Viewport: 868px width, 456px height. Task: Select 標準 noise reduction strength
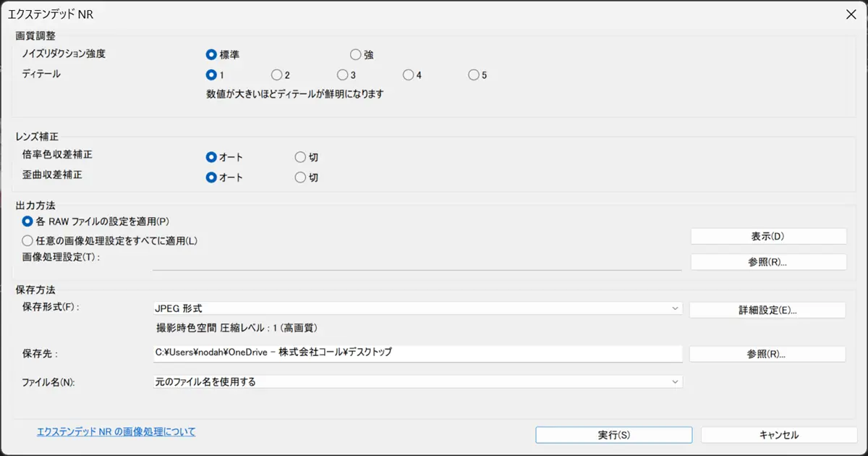211,54
